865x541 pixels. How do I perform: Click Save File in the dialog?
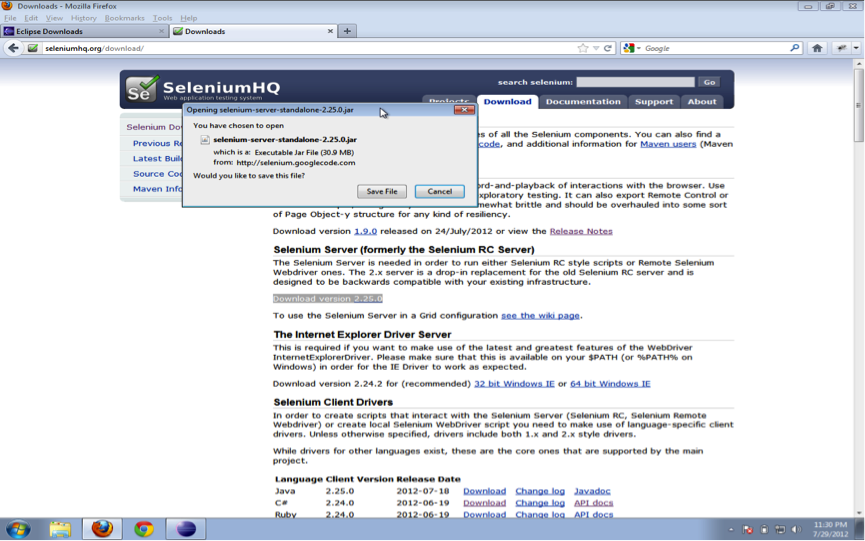[x=382, y=191]
